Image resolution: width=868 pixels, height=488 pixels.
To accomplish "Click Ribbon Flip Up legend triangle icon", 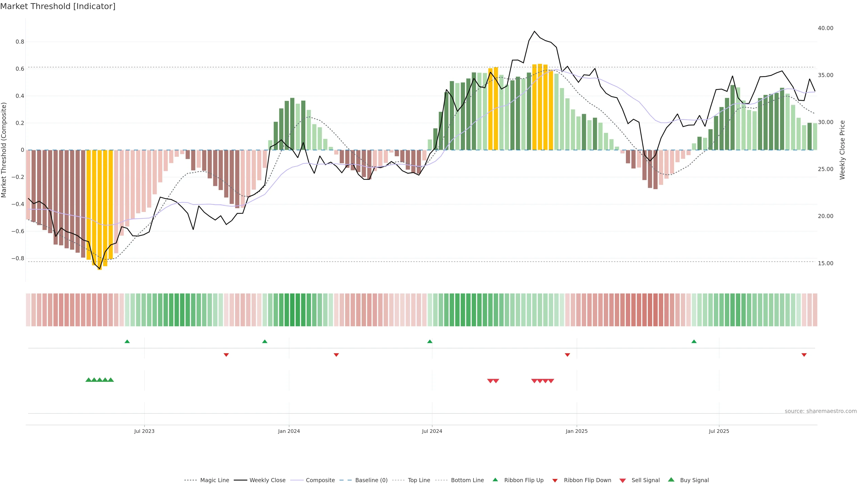I will (495, 480).
